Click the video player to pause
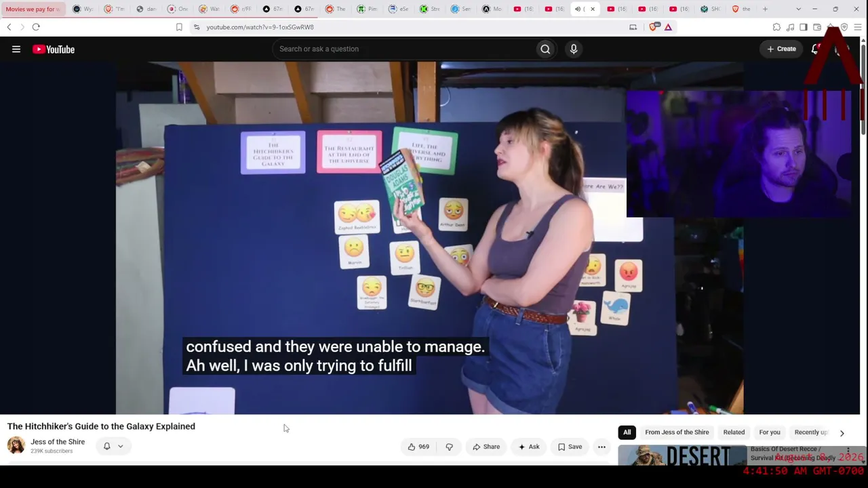This screenshot has height=488, width=868. tap(429, 237)
